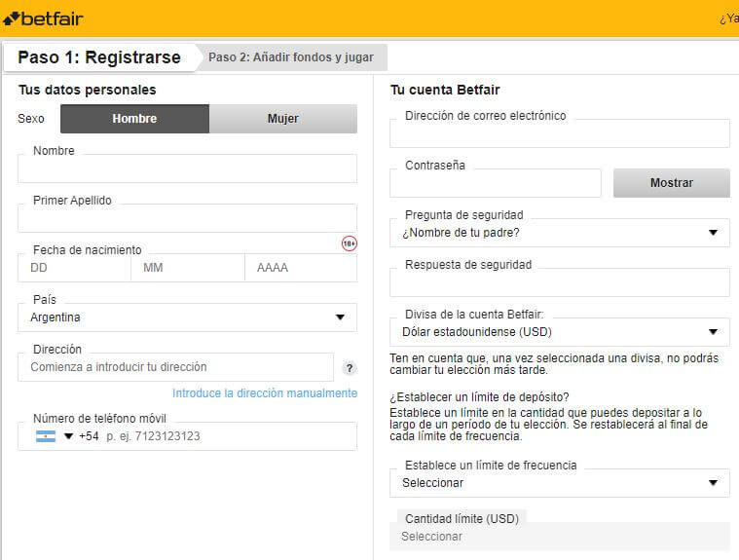The image size is (739, 560).
Task: Click the 18+ age restriction badge
Action: (350, 243)
